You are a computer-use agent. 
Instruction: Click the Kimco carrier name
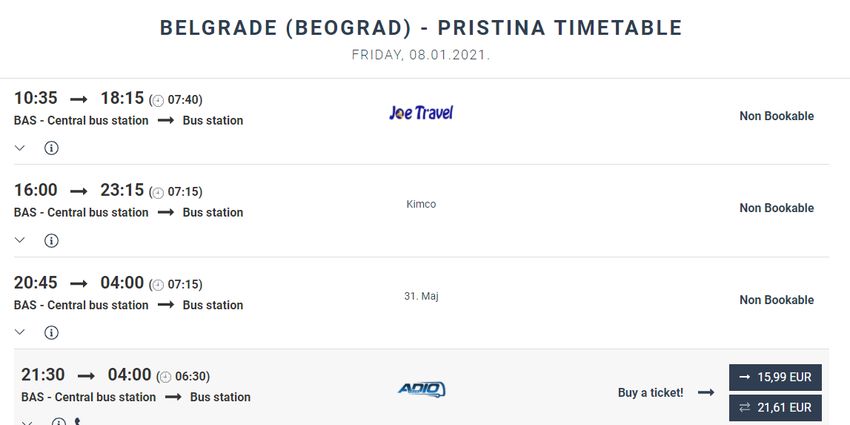[x=421, y=204]
